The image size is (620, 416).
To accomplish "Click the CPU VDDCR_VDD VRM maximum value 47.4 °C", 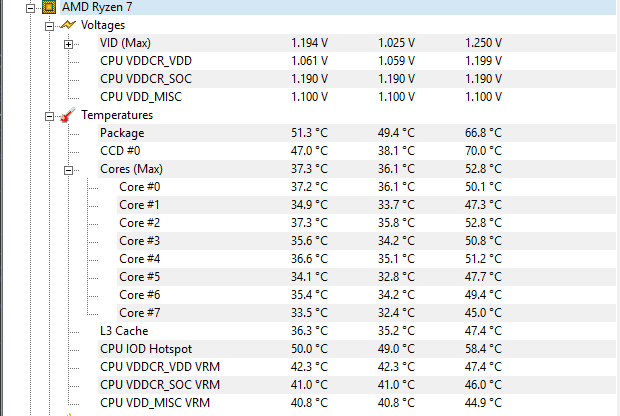I will [484, 367].
